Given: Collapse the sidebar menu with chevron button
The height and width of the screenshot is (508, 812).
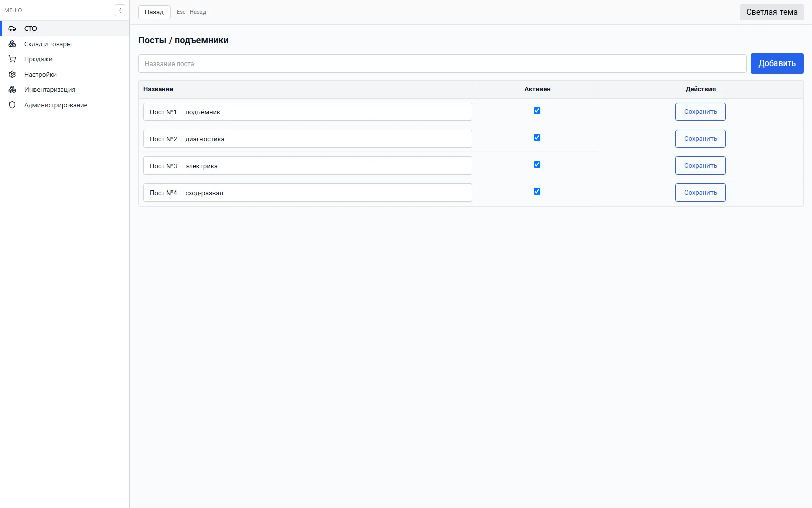Looking at the screenshot, I should 120,10.
